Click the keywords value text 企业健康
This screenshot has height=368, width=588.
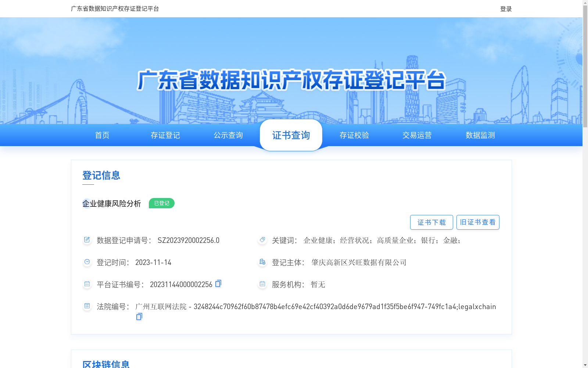point(318,240)
